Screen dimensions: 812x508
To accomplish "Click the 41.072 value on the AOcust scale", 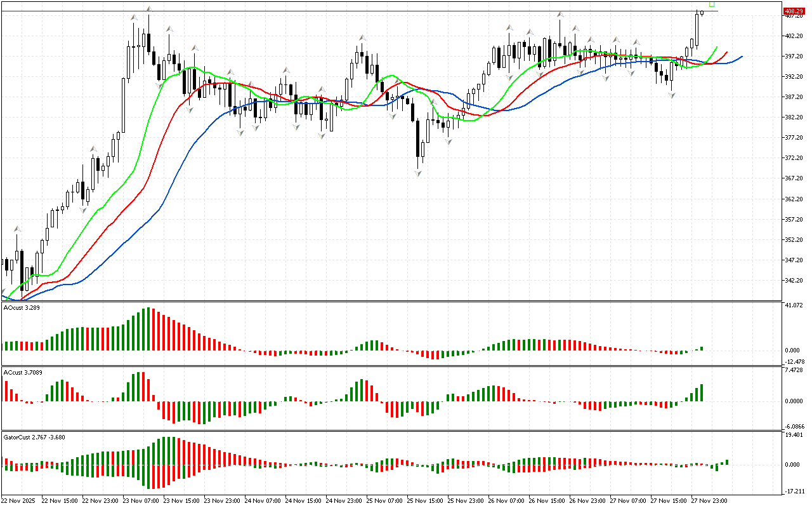I will (x=794, y=306).
